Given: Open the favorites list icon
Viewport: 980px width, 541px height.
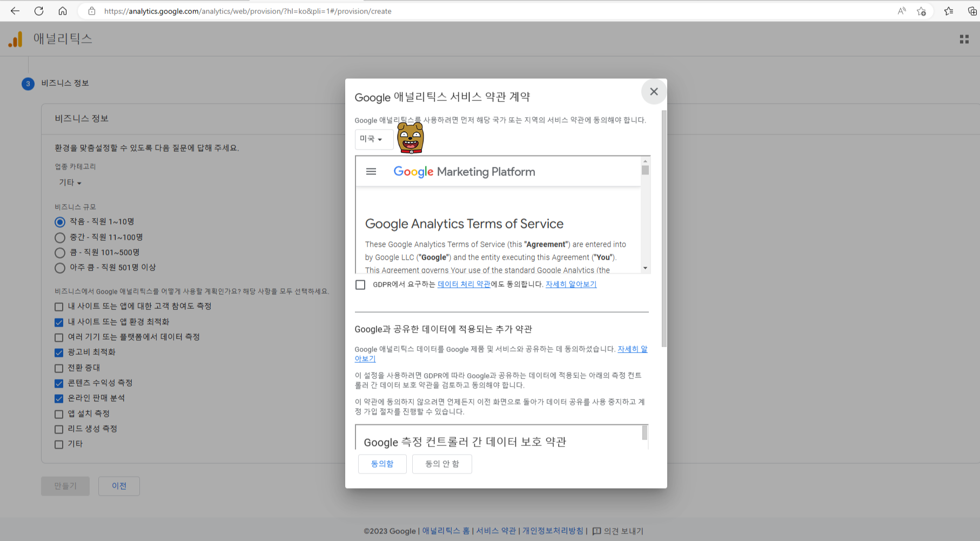Looking at the screenshot, I should pos(949,11).
